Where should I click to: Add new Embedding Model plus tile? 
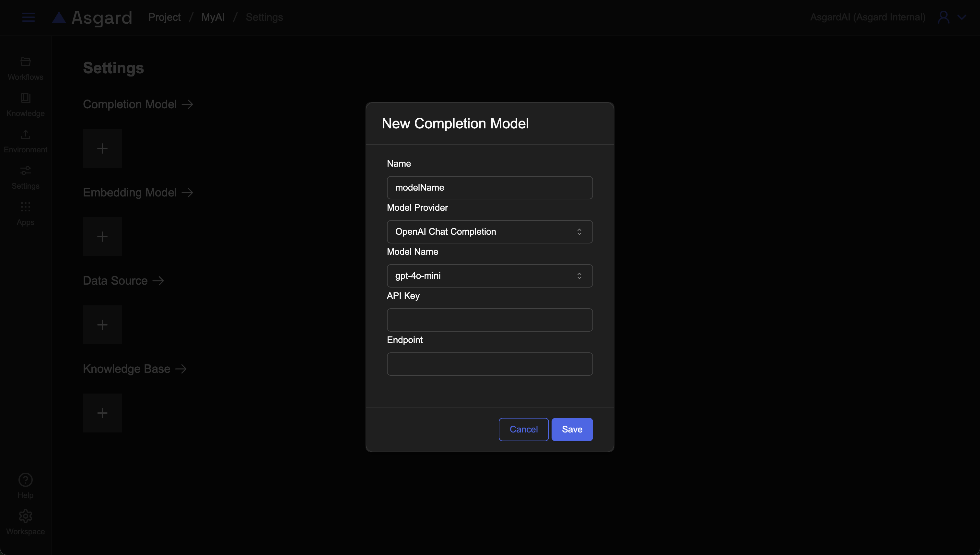pyautogui.click(x=102, y=237)
